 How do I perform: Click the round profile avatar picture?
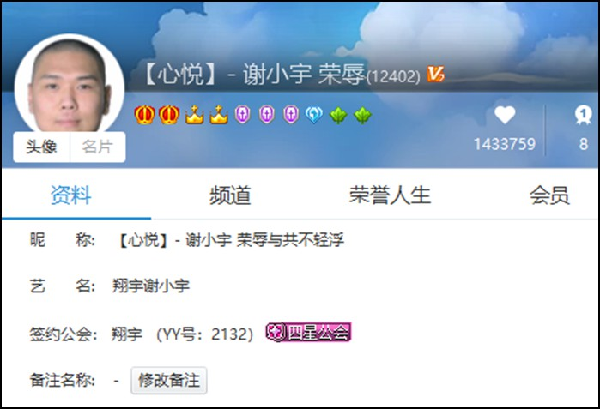69,85
